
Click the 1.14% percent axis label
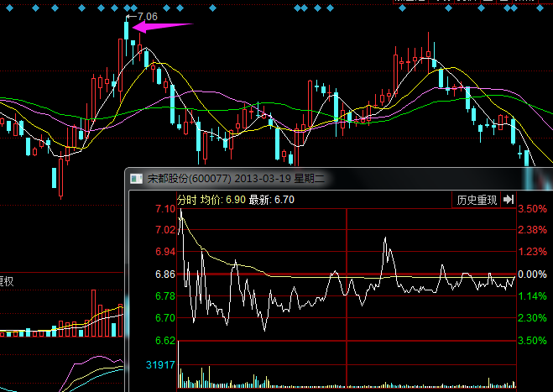tap(532, 296)
